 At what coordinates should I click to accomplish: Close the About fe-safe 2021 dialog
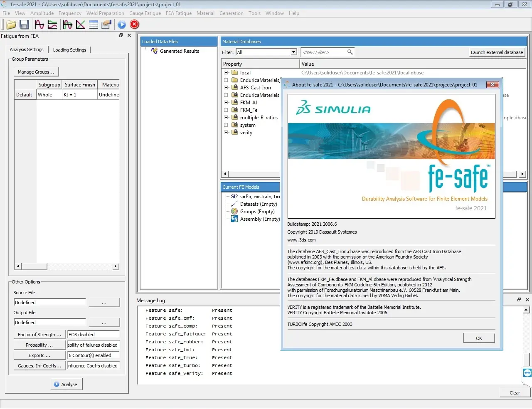(493, 85)
